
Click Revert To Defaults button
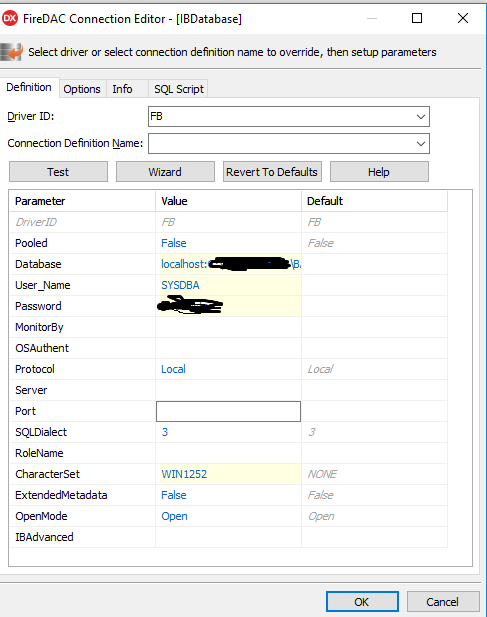point(272,172)
